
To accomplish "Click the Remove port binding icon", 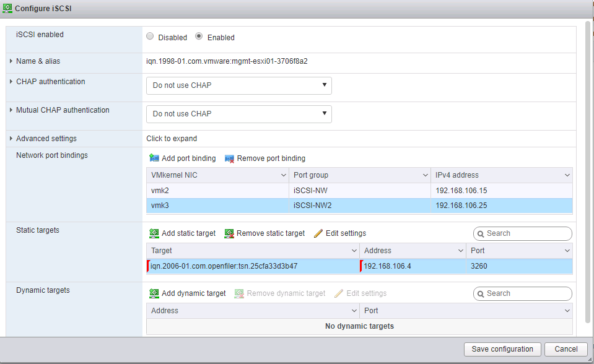I will (x=229, y=158).
